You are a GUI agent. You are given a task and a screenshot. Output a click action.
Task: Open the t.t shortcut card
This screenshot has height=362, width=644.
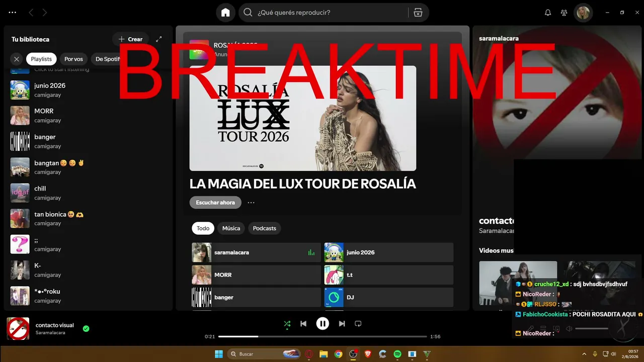(x=388, y=275)
